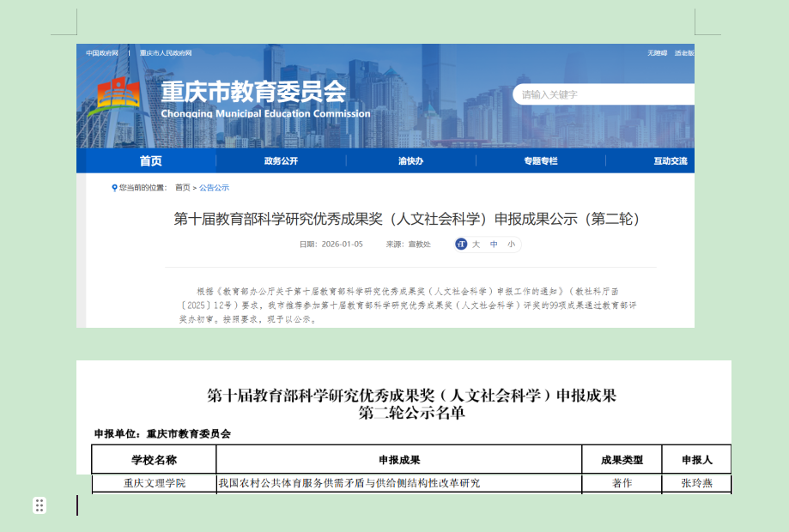Screen dimensions: 789x532
Task: Open the 公告公示 breadcrumb link
Action: (x=214, y=187)
